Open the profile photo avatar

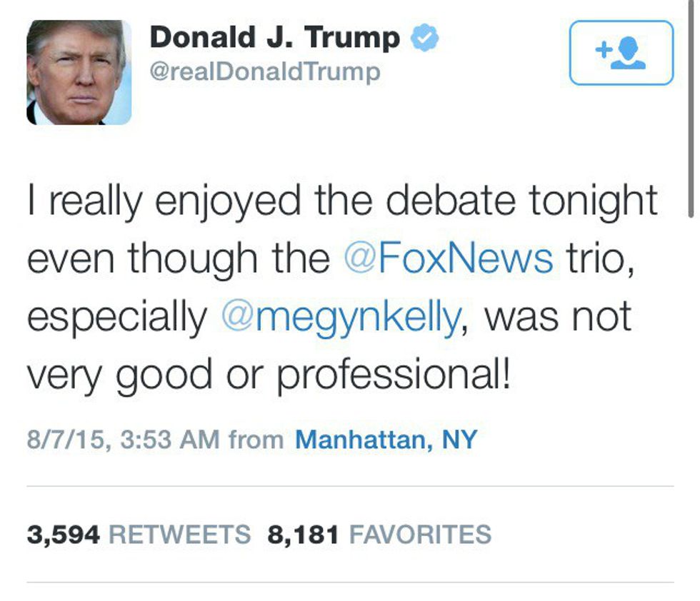click(79, 72)
